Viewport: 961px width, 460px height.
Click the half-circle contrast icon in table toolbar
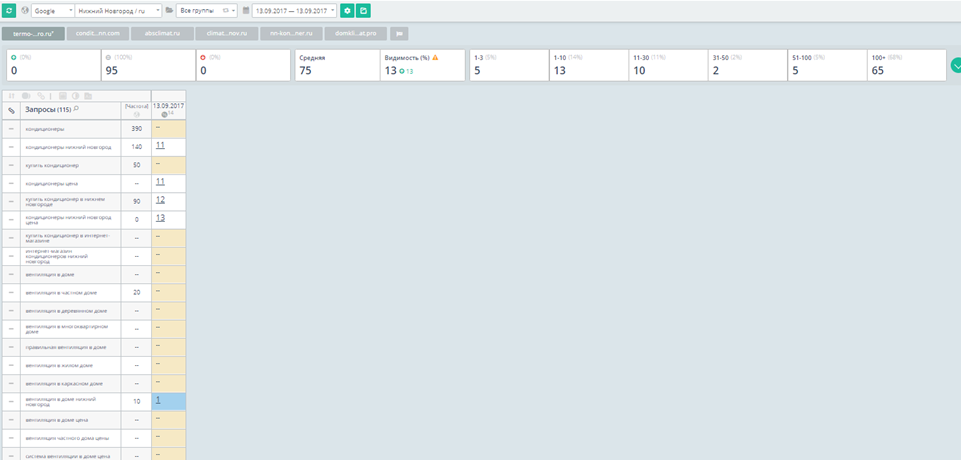75,96
